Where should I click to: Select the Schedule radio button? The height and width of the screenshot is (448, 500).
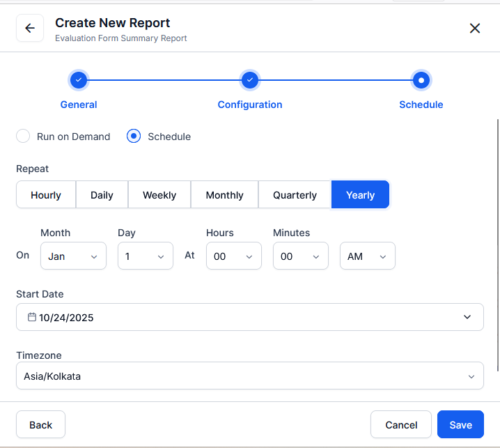pos(134,137)
